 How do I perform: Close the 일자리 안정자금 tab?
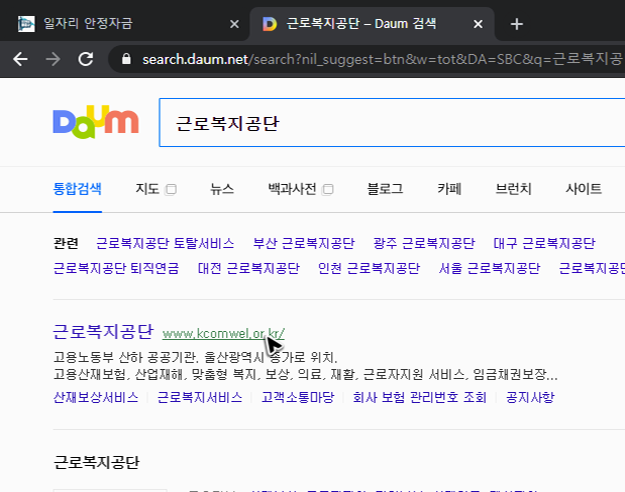click(234, 24)
